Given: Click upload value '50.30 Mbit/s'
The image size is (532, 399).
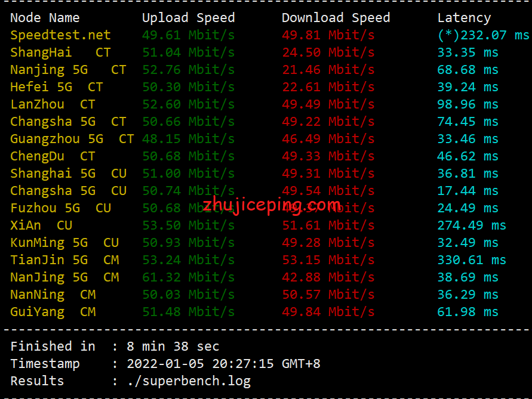Looking at the screenshot, I should tap(188, 87).
